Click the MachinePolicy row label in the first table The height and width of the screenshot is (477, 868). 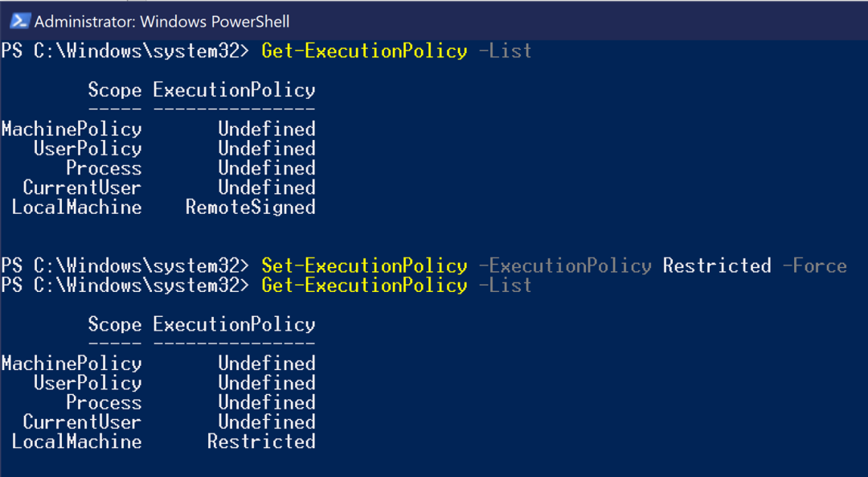coord(72,130)
